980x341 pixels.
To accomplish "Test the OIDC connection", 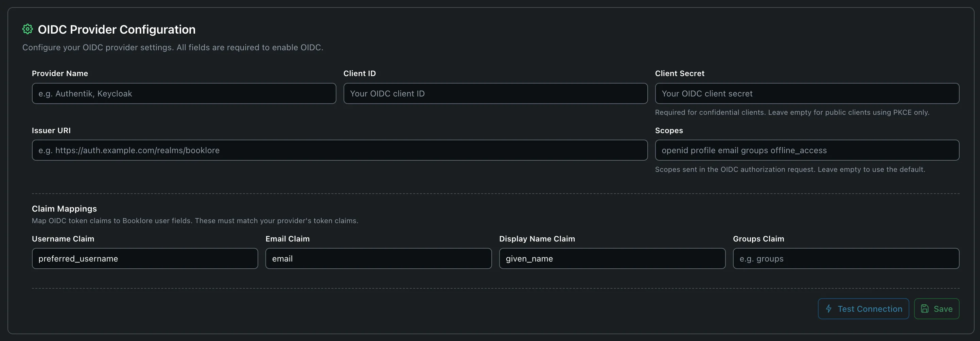I will (863, 309).
